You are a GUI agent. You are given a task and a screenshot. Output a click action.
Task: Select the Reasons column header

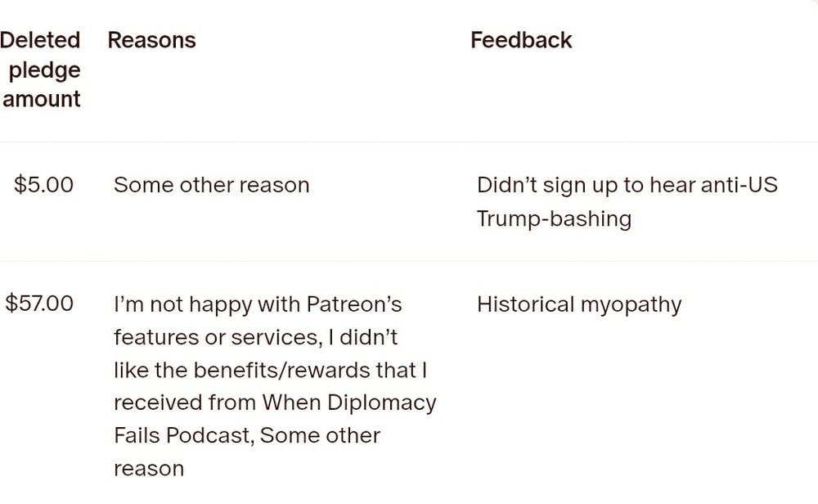[x=151, y=40]
